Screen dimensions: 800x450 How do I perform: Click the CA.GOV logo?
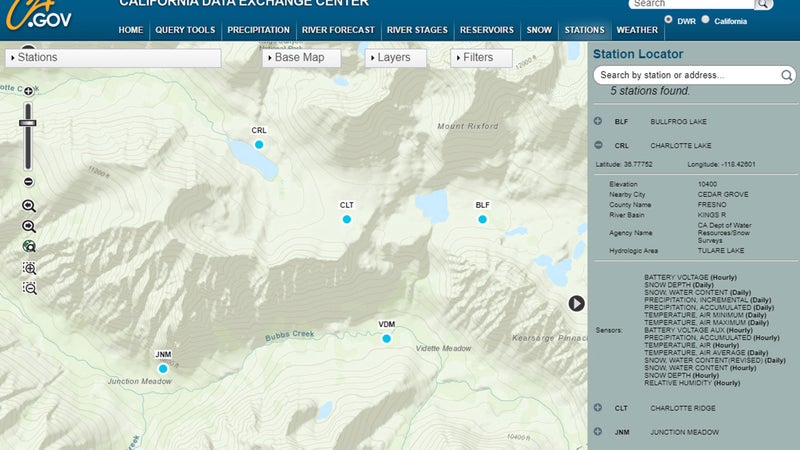(39, 15)
